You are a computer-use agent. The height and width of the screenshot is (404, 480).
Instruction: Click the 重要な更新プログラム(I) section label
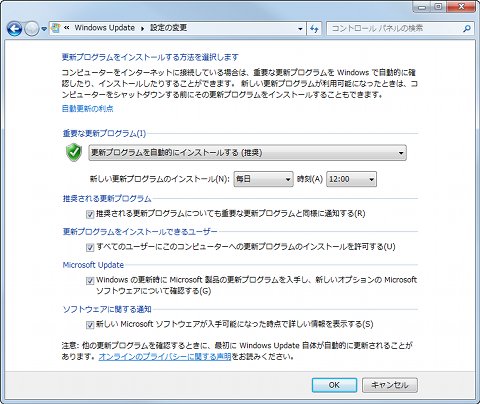[x=104, y=133]
